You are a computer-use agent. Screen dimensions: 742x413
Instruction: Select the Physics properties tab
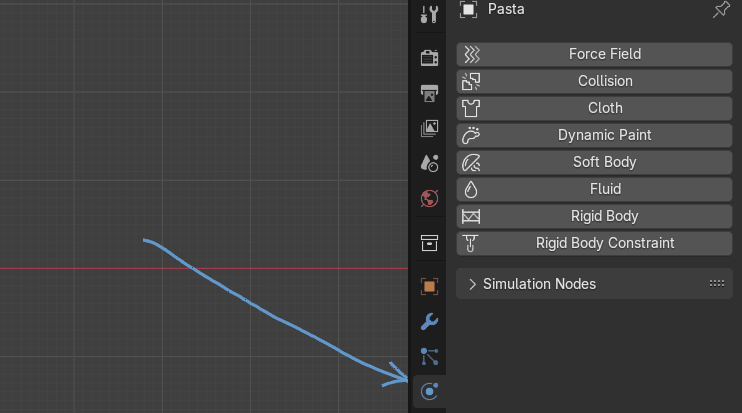coord(429,391)
